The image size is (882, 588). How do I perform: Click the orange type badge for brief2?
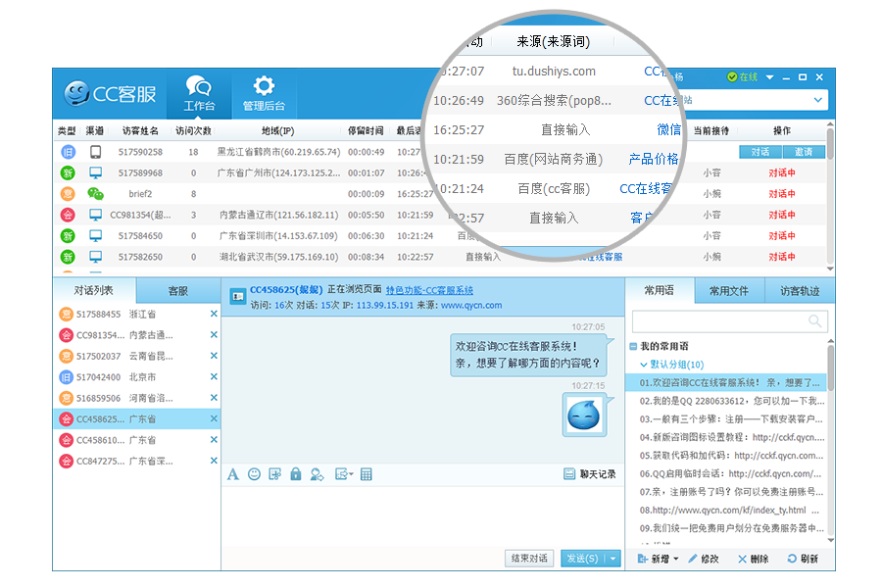tap(68, 194)
